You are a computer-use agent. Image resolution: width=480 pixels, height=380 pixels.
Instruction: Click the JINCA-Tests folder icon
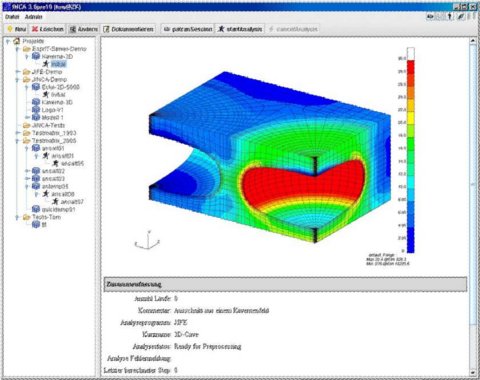tap(27, 126)
